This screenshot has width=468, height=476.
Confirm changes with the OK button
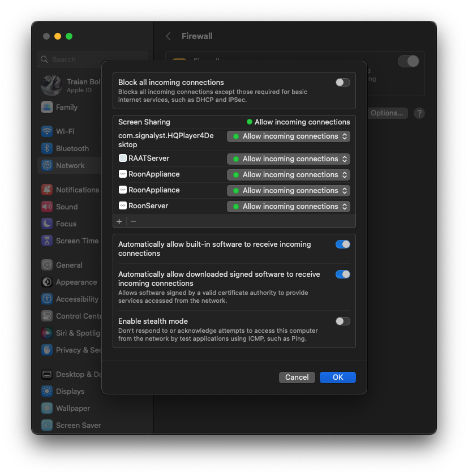click(337, 377)
